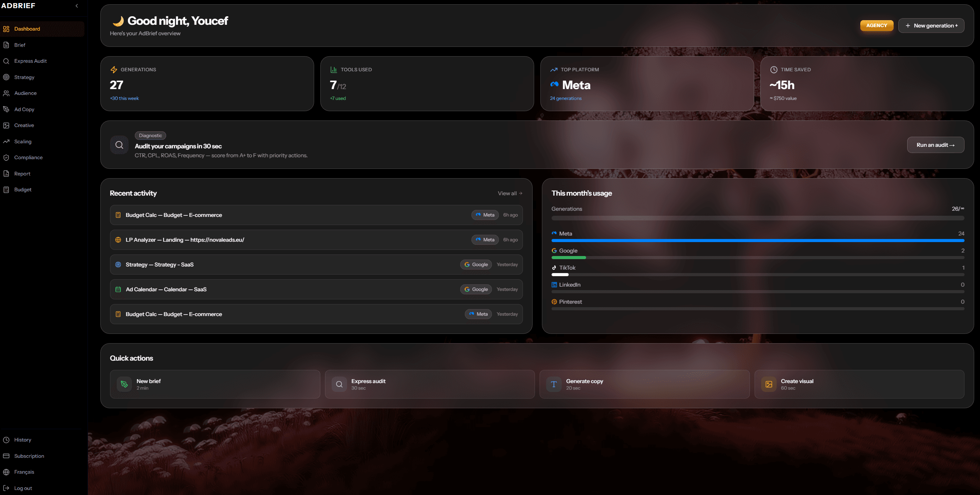Switch language via Français globe
The height and width of the screenshot is (495, 980).
pyautogui.click(x=6, y=472)
